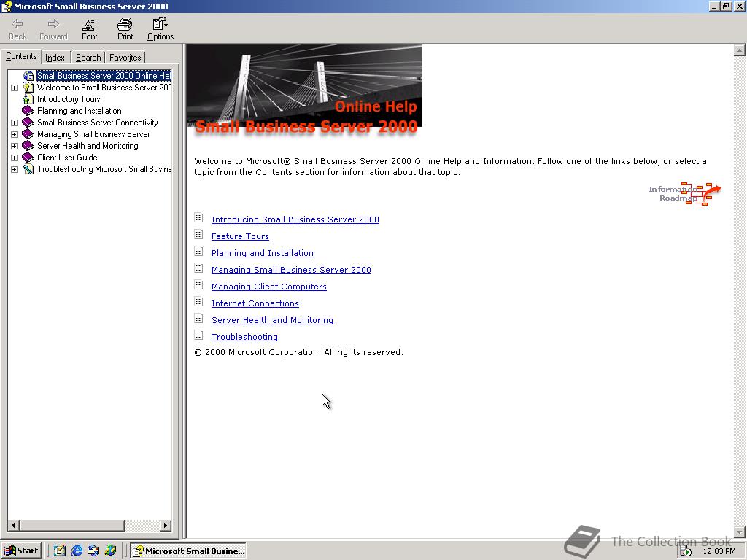Follow Managing Small Business Server 2000 link

pyautogui.click(x=291, y=270)
